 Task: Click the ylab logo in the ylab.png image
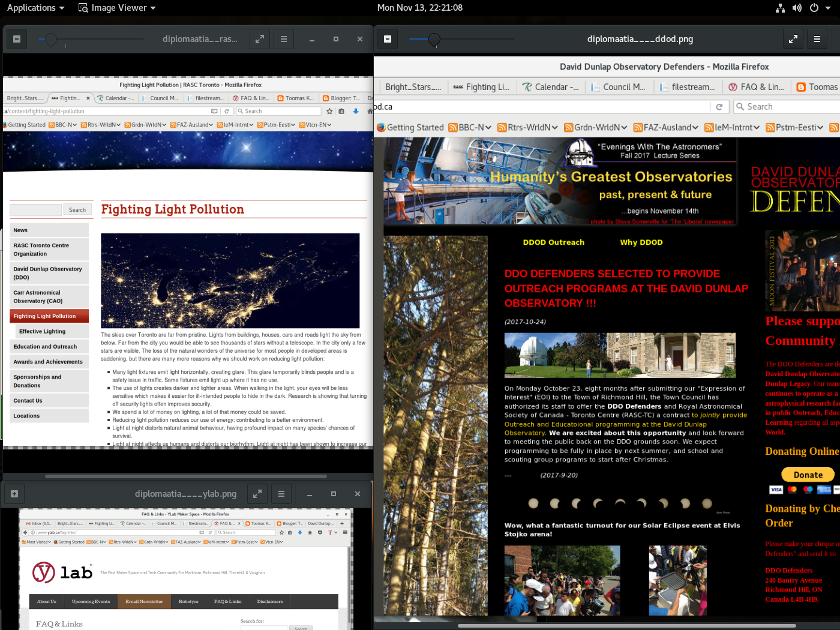62,572
